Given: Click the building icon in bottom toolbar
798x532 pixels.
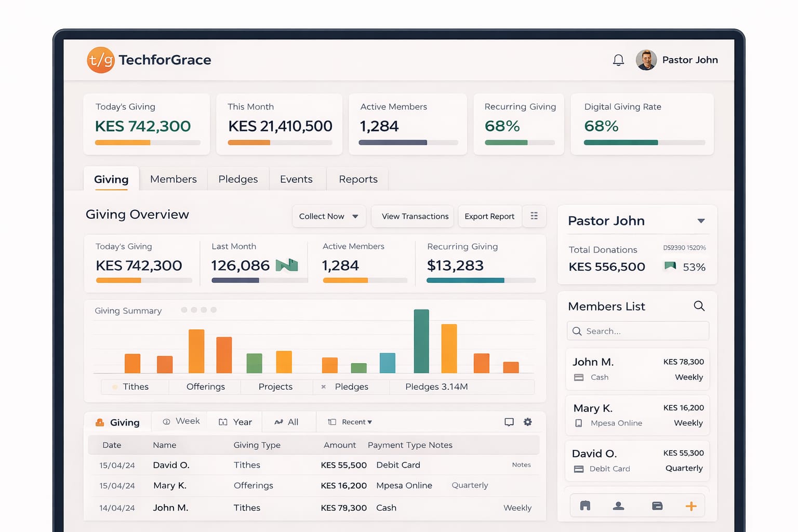Looking at the screenshot, I should [x=585, y=506].
